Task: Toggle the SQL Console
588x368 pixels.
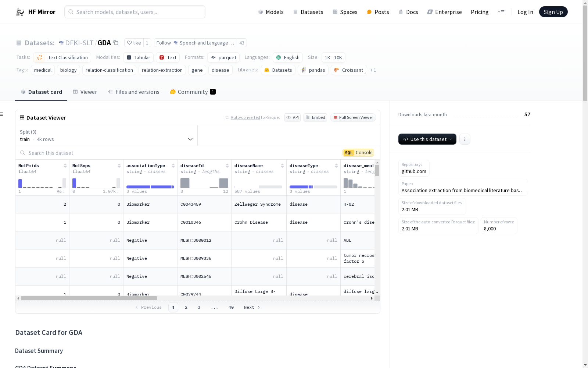Action: click(358, 153)
